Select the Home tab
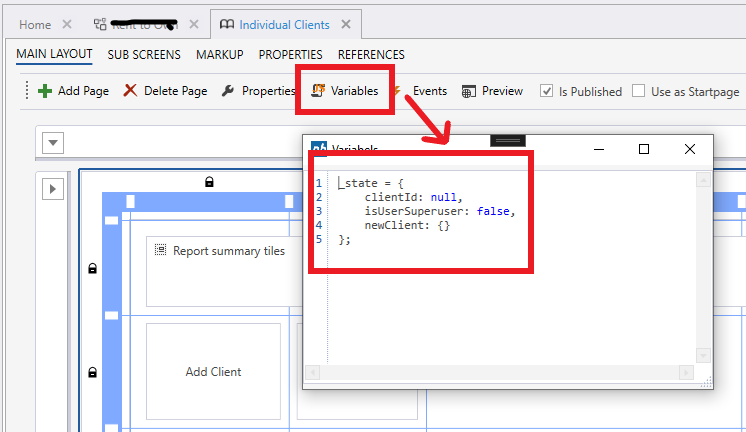The image size is (746, 432). (35, 24)
